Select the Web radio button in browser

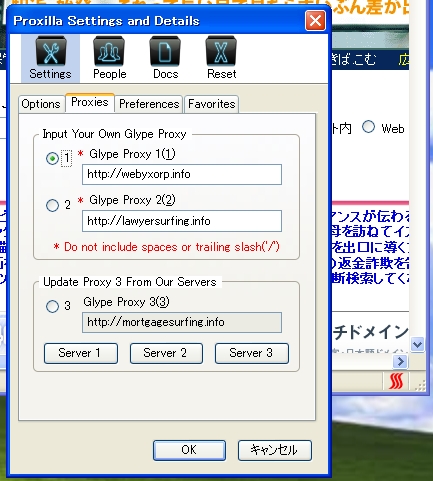coord(368,127)
